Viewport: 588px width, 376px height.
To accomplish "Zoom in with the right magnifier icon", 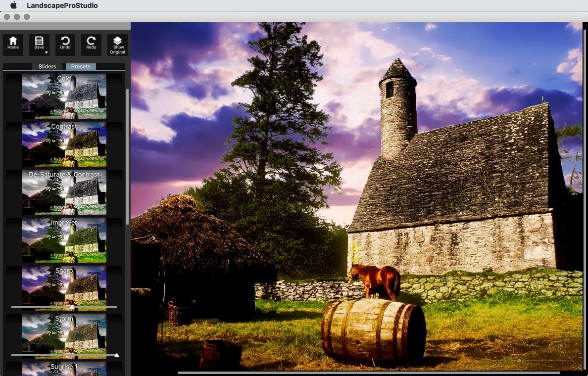I will [572, 361].
